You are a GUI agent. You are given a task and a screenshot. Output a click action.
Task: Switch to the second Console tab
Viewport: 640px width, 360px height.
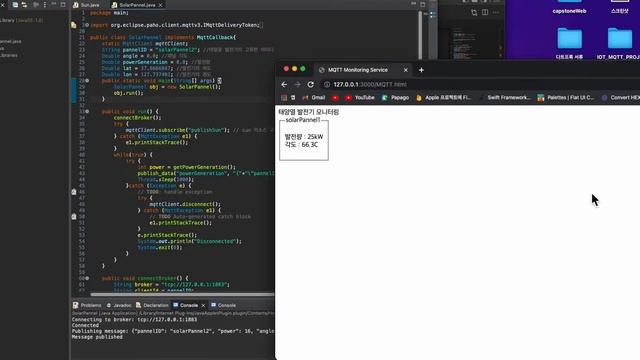point(223,305)
